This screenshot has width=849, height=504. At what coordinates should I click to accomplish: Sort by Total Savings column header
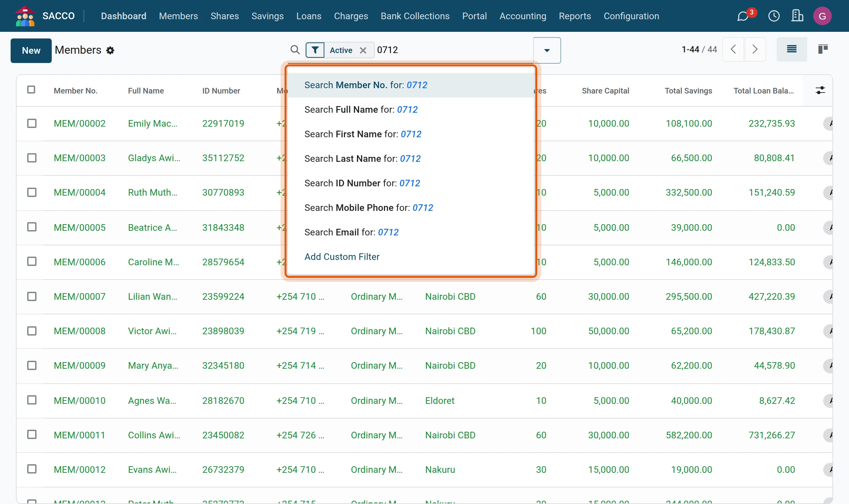tap(688, 91)
